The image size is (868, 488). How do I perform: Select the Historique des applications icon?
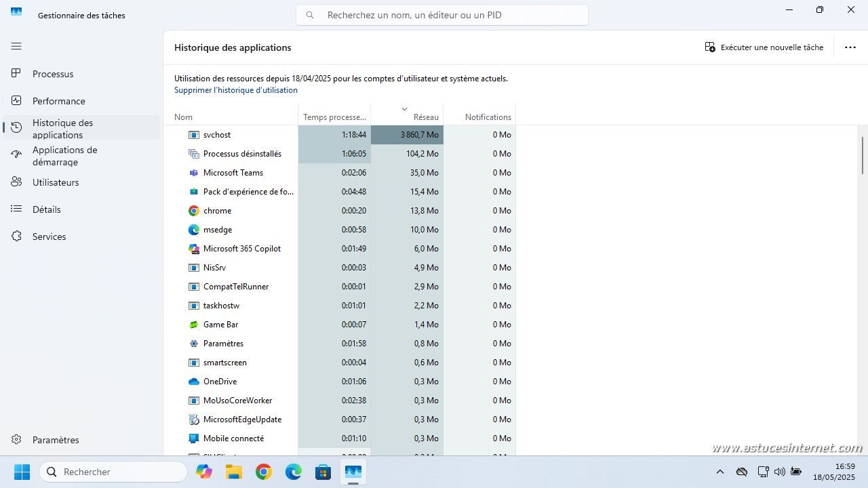click(16, 127)
